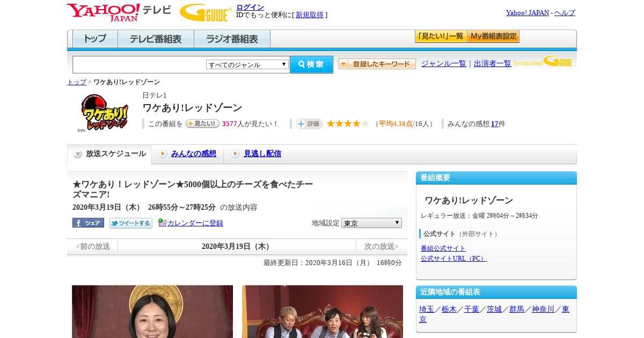644x338 pixels.
Task: Click the 新規取得 link
Action: (310, 15)
